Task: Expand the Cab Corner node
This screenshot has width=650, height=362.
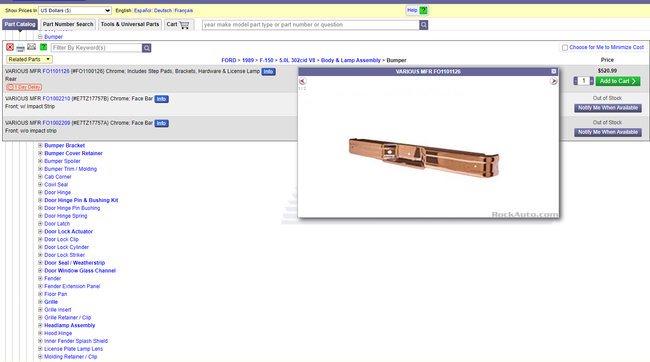Action: 40,177
